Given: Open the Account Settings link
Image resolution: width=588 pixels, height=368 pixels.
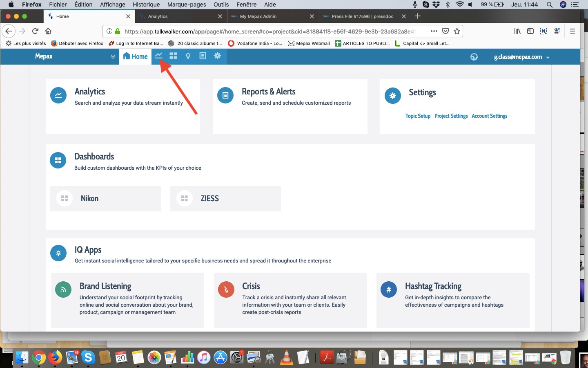Looking at the screenshot, I should click(x=489, y=116).
